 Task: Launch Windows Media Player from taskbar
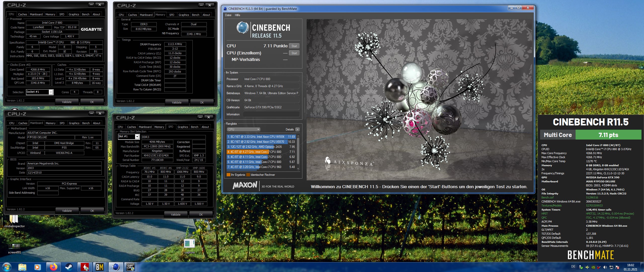(37, 267)
